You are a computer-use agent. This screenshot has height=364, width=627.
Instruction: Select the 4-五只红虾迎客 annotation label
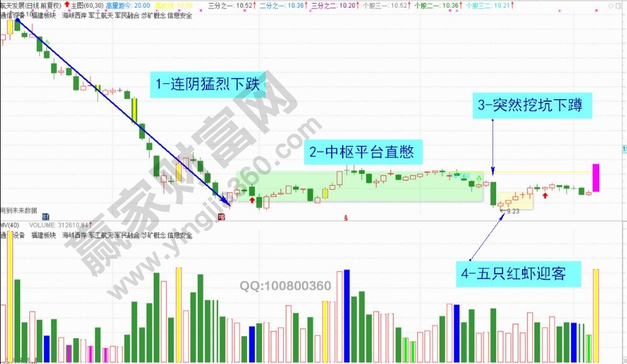pyautogui.click(x=518, y=274)
